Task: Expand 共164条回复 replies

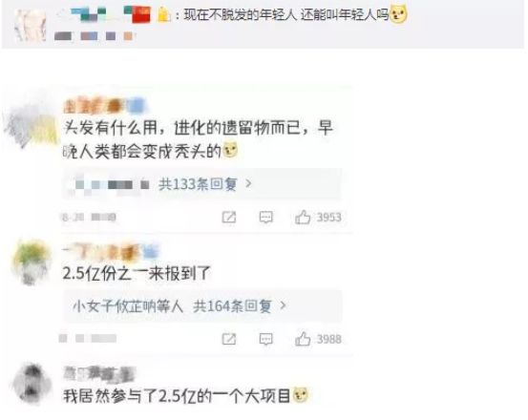Action: (x=232, y=306)
